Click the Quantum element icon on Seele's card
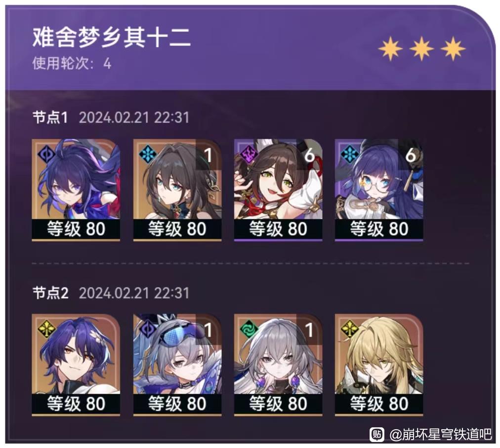Image resolution: width=500 pixels, height=448 pixels. pos(46,154)
